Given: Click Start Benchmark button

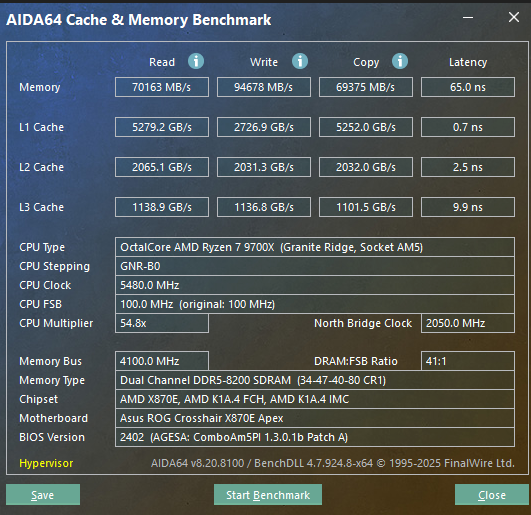Looking at the screenshot, I should (268, 495).
